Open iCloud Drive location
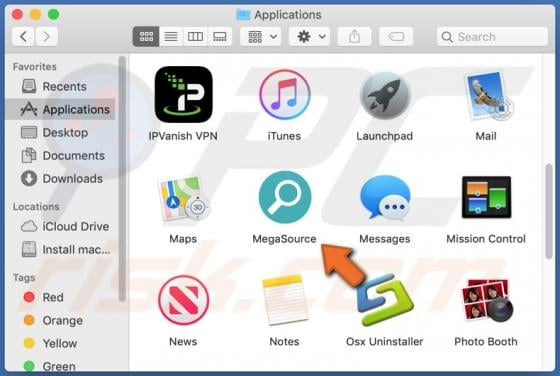The height and width of the screenshot is (376, 560). 60,226
